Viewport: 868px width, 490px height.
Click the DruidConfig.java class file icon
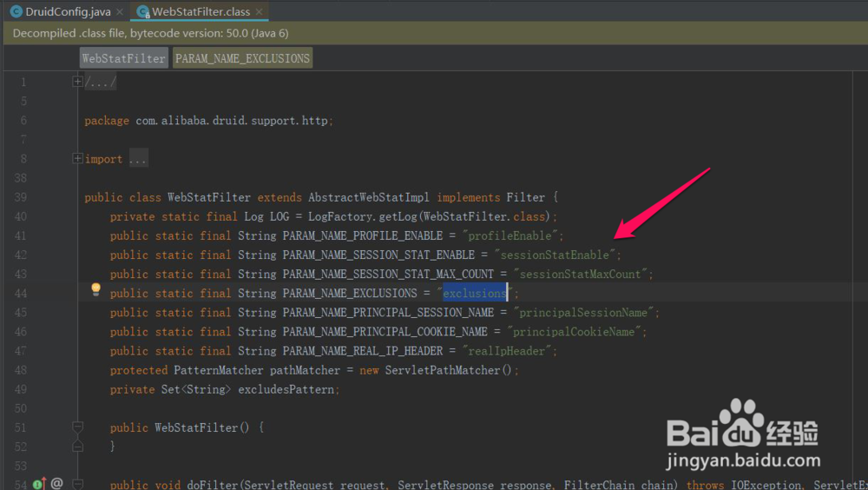coord(16,11)
